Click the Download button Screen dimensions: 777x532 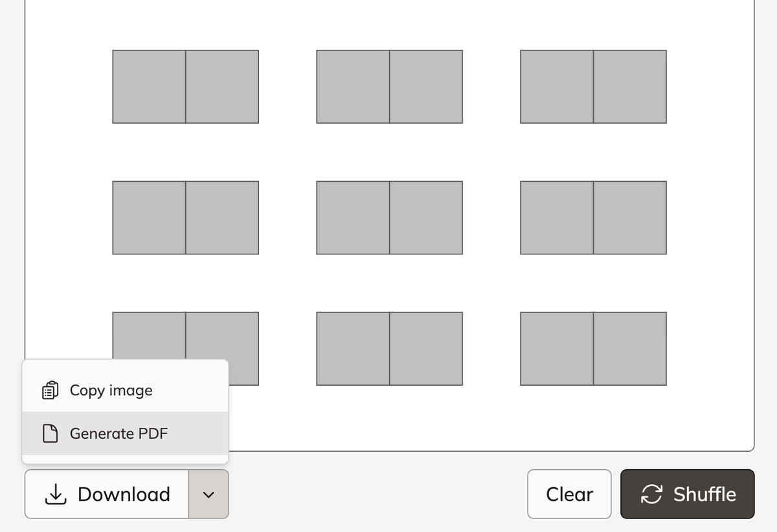[107, 494]
